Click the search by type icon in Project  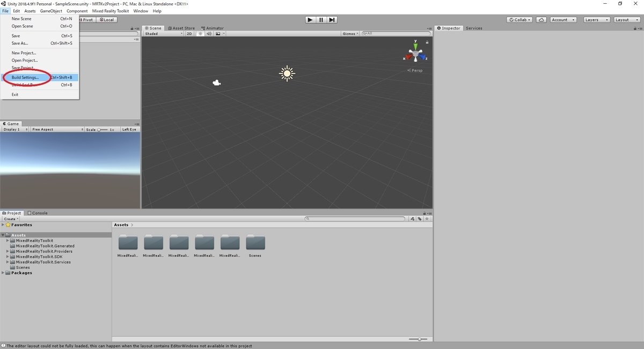tap(412, 219)
